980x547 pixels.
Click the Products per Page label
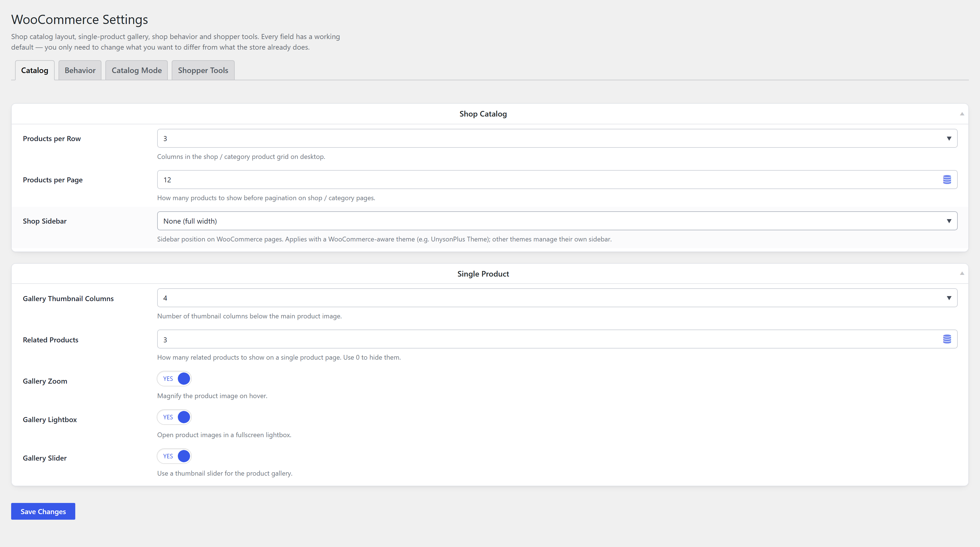click(x=52, y=180)
